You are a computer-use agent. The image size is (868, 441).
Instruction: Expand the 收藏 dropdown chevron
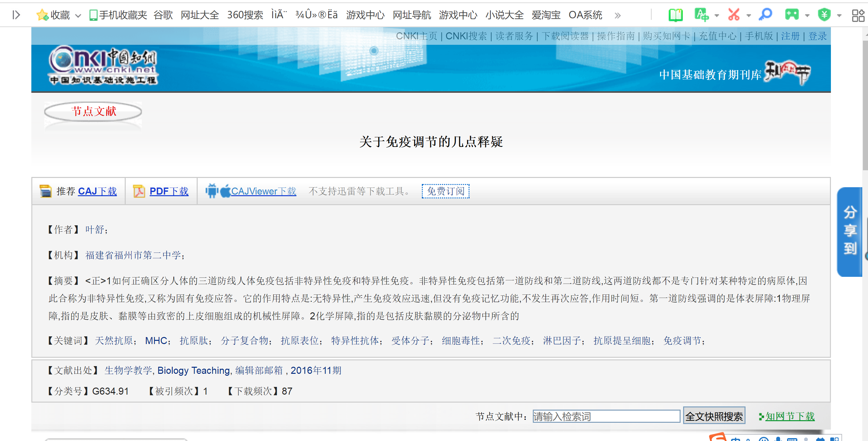pyautogui.click(x=78, y=15)
